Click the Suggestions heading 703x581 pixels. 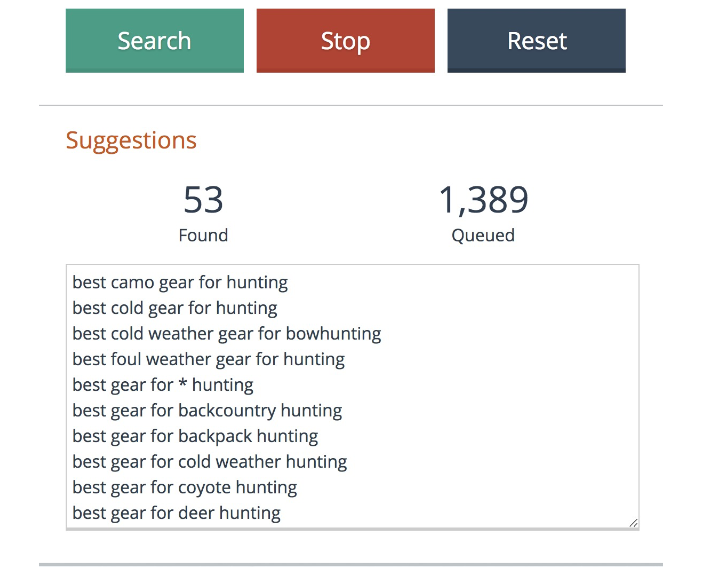pyautogui.click(x=131, y=140)
